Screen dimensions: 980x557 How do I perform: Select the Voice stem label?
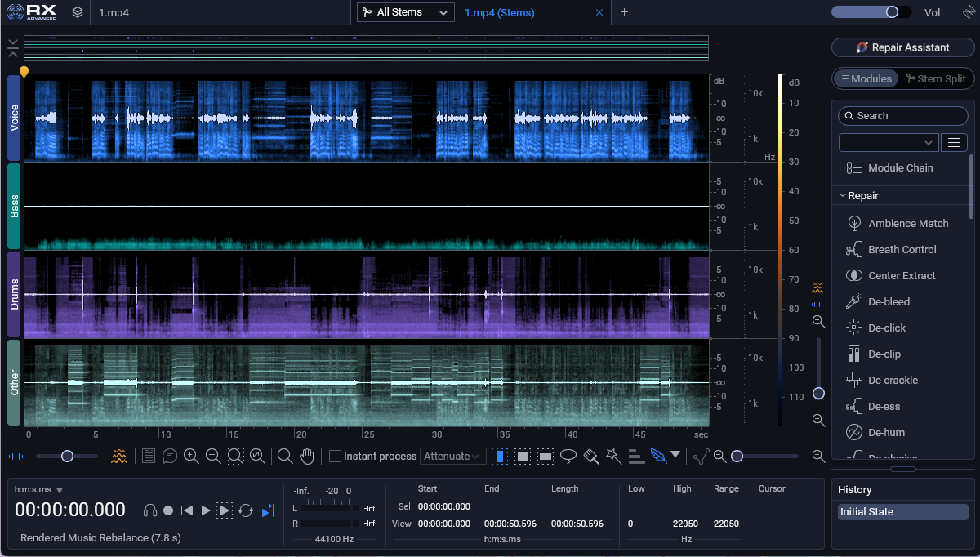coord(14,118)
